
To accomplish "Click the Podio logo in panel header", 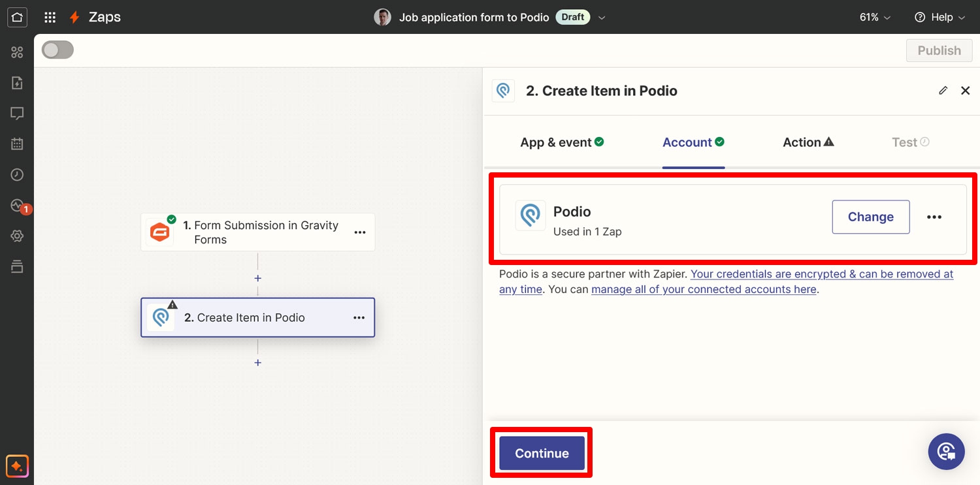I will [x=503, y=91].
